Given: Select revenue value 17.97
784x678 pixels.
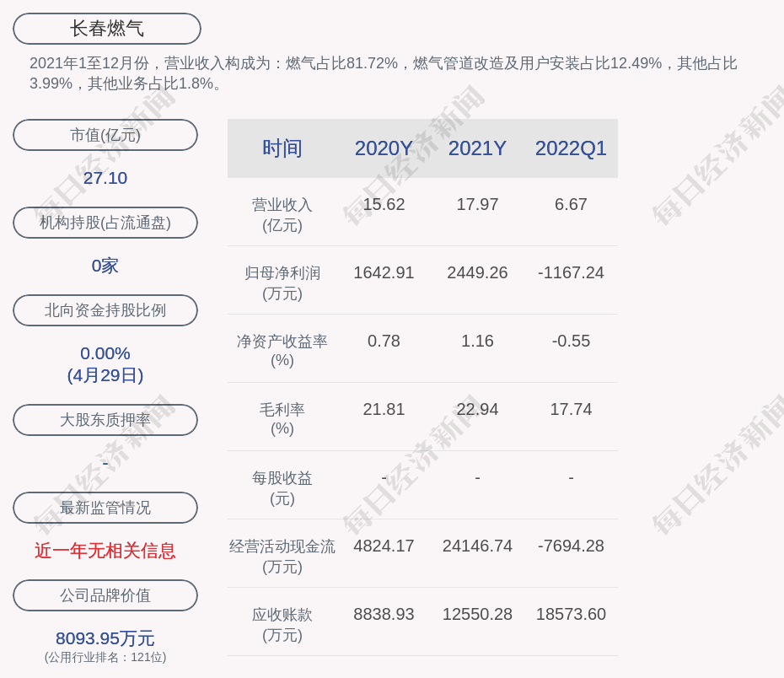Looking at the screenshot, I should (x=477, y=205).
